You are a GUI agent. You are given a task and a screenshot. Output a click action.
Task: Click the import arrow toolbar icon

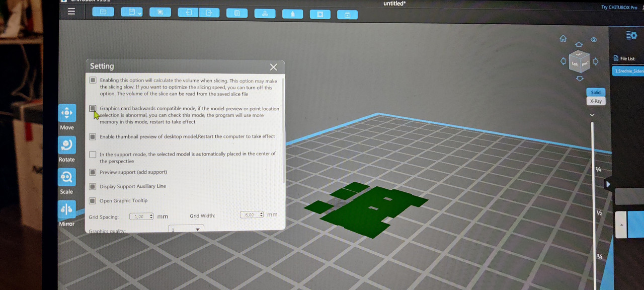tap(188, 12)
